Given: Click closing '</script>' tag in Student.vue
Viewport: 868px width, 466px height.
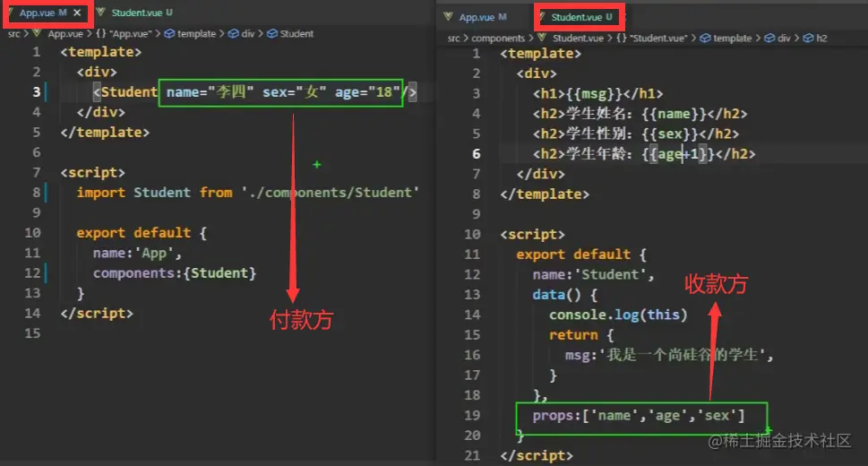Looking at the screenshot, I should (537, 455).
